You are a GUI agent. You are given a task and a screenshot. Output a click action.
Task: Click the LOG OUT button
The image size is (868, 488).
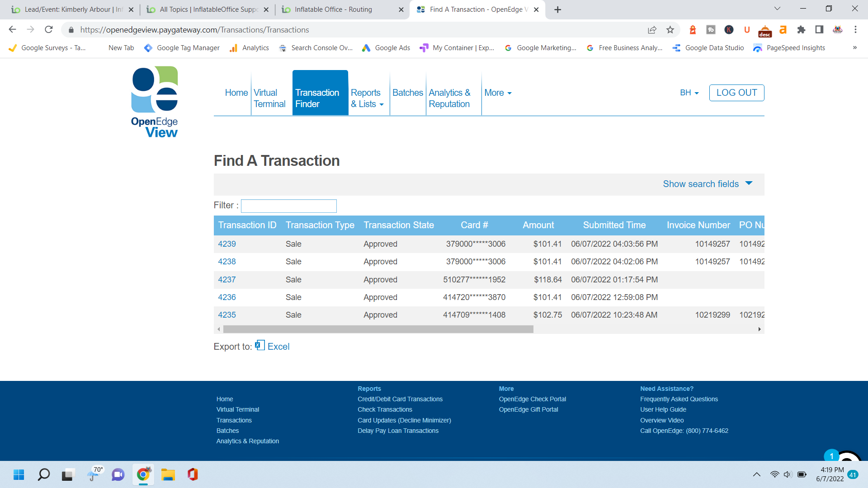click(736, 93)
